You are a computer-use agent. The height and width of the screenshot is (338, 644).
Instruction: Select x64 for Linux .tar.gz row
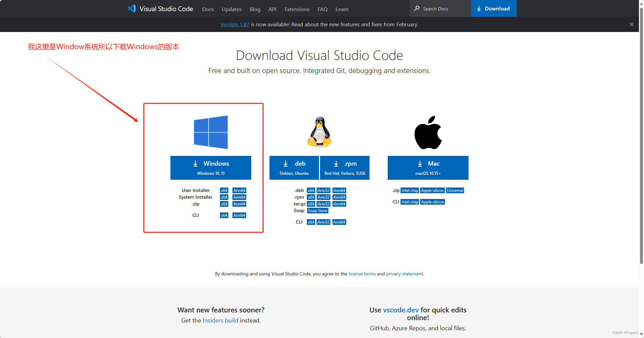pos(311,204)
